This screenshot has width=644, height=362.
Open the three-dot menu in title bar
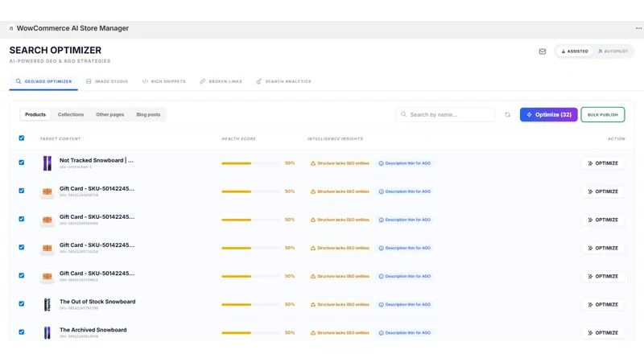tap(638, 28)
